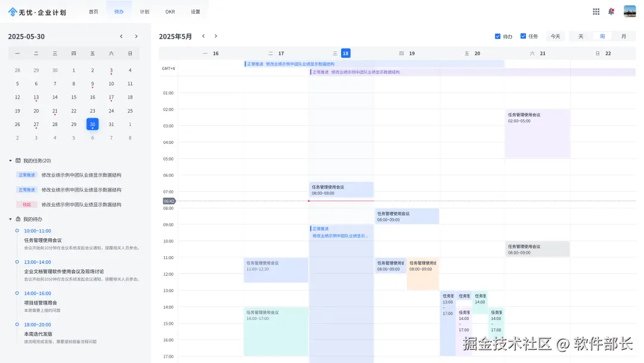This screenshot has height=363, width=644.
Task: Collapse the 我的待办 section
Action: 10,219
